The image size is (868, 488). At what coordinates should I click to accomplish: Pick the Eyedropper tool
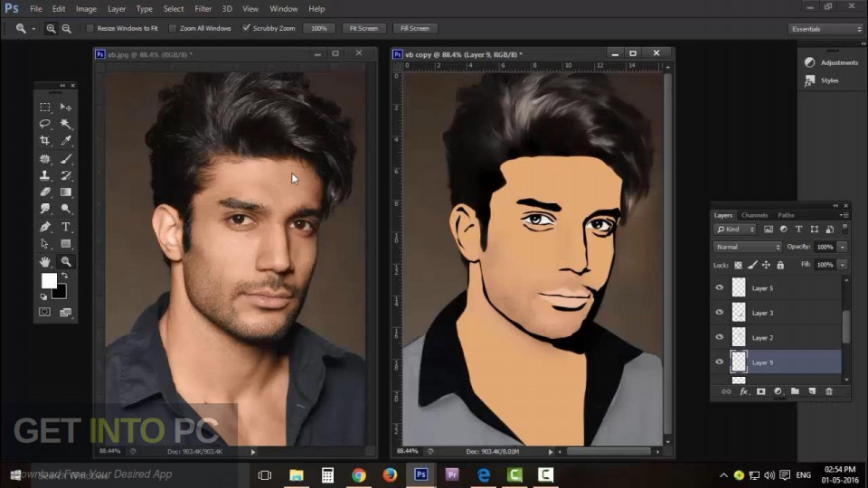point(66,141)
